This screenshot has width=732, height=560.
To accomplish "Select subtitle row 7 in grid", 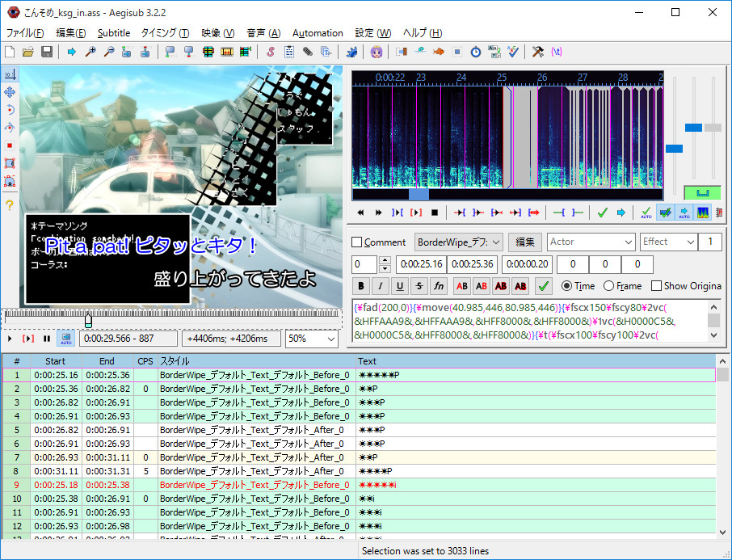I will (x=359, y=457).
